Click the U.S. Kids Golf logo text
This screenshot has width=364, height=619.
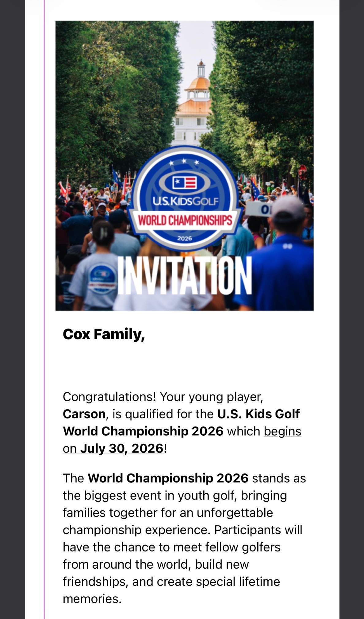[186, 201]
